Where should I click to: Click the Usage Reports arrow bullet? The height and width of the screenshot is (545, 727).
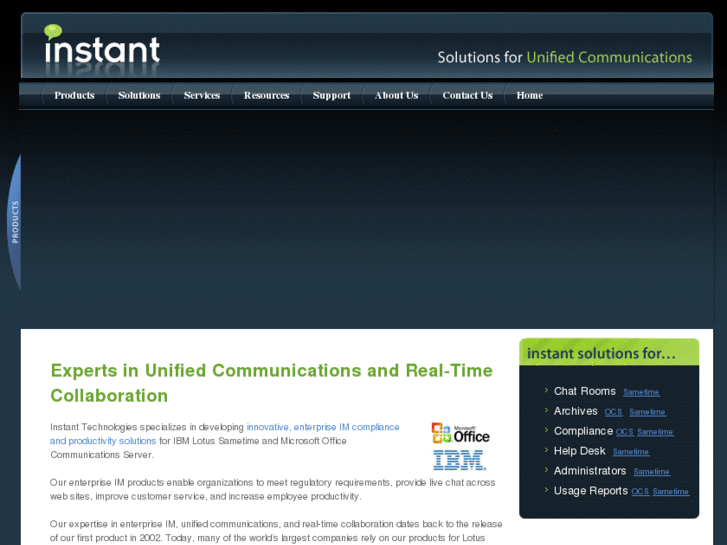pos(546,490)
